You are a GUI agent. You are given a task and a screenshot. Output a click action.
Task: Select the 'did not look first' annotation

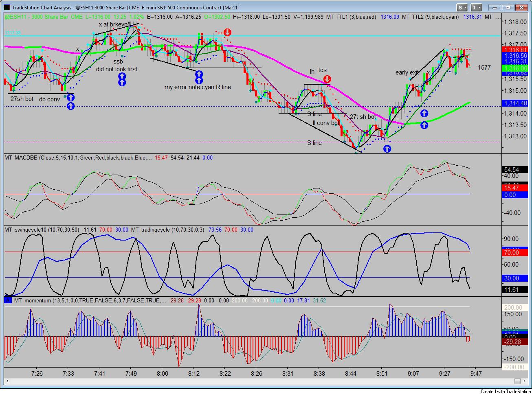pos(117,69)
